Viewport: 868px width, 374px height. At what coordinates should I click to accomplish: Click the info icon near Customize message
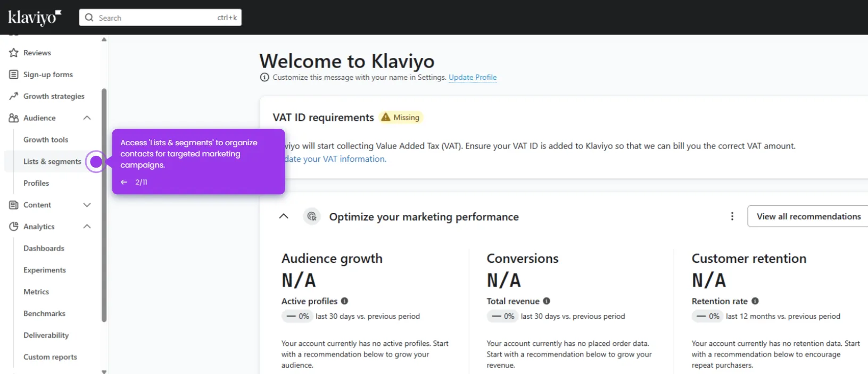[264, 77]
